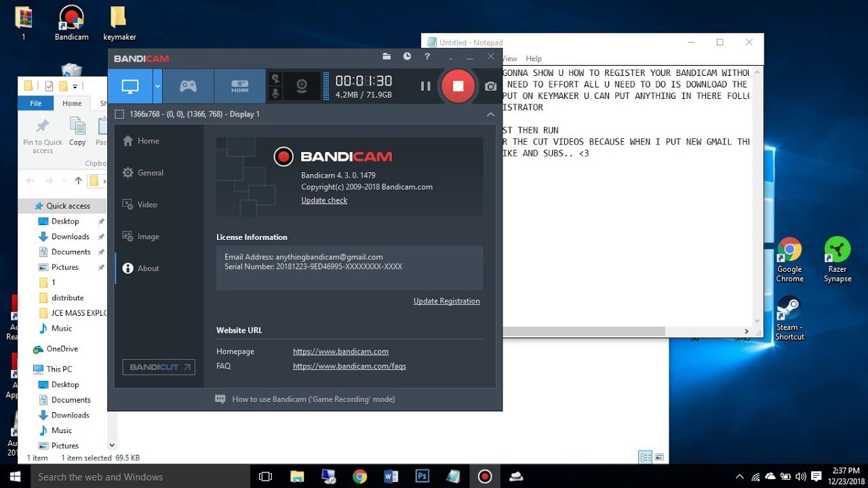This screenshot has height=488, width=868.
Task: Switch to HDMI Device Recording mode
Action: pos(239,86)
